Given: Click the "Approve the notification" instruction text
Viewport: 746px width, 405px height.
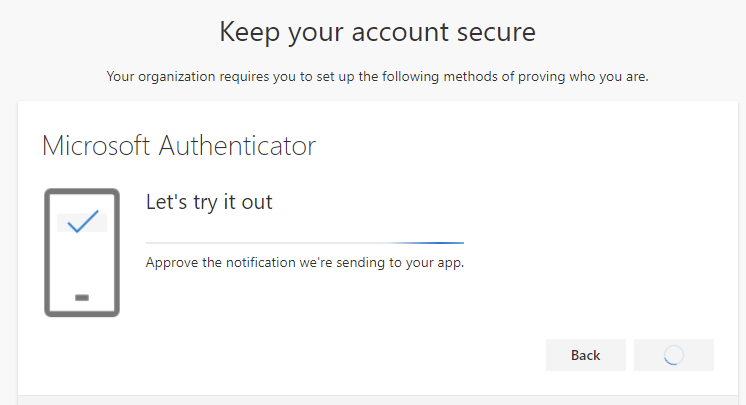Looking at the screenshot, I should click(304, 263).
